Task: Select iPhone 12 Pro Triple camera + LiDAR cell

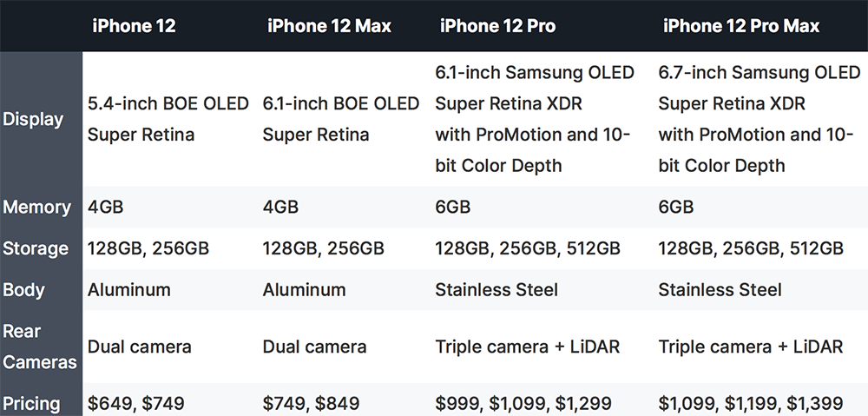Action: click(x=527, y=347)
